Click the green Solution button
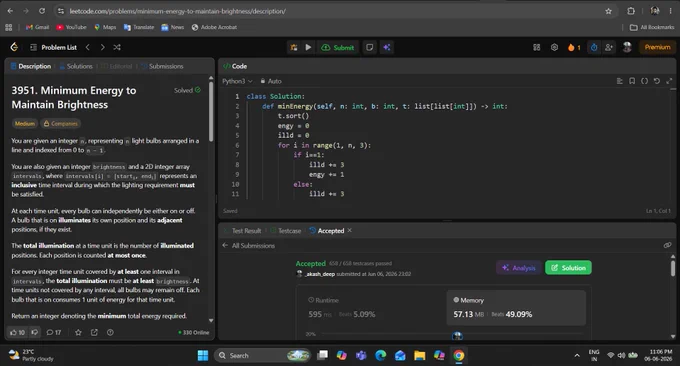Screen dimensions: 680x366 [x=568, y=268]
